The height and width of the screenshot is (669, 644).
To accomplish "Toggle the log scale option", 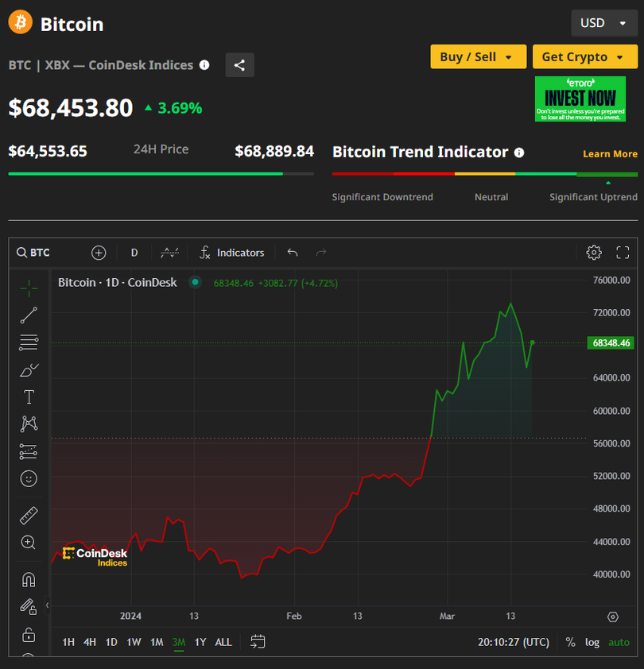I will [x=592, y=642].
